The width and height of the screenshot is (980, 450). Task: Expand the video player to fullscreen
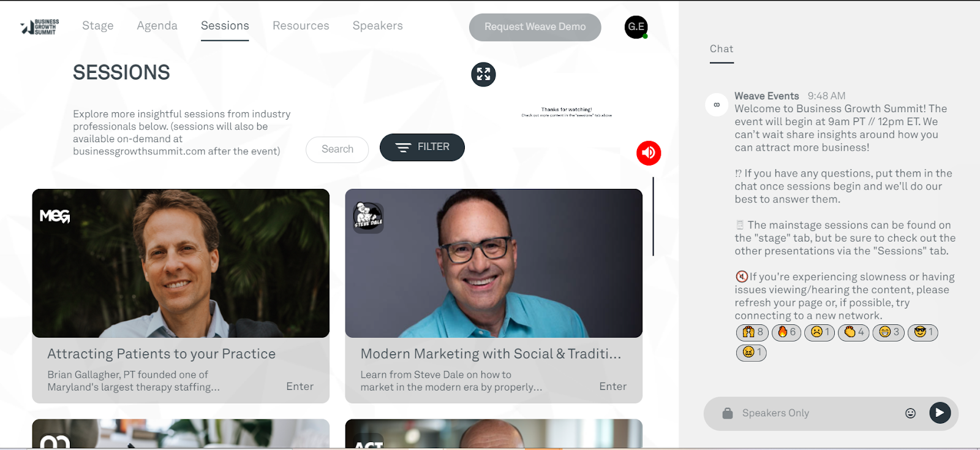click(483, 75)
